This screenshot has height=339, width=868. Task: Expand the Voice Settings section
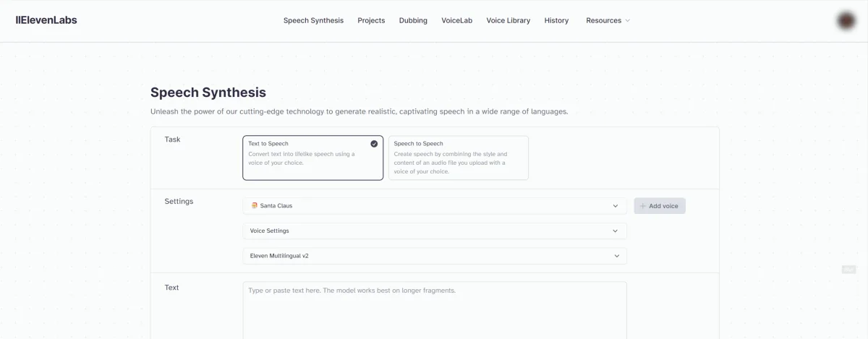435,231
